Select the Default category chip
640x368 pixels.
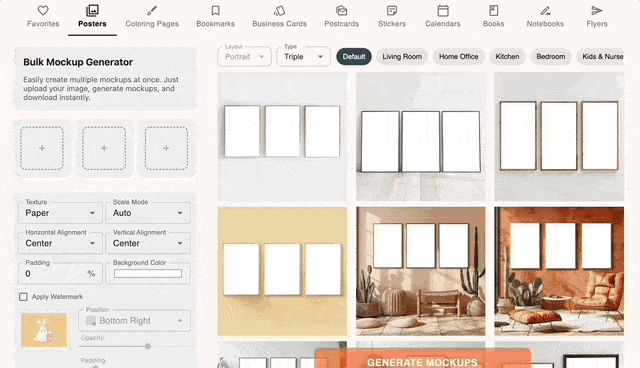[354, 57]
